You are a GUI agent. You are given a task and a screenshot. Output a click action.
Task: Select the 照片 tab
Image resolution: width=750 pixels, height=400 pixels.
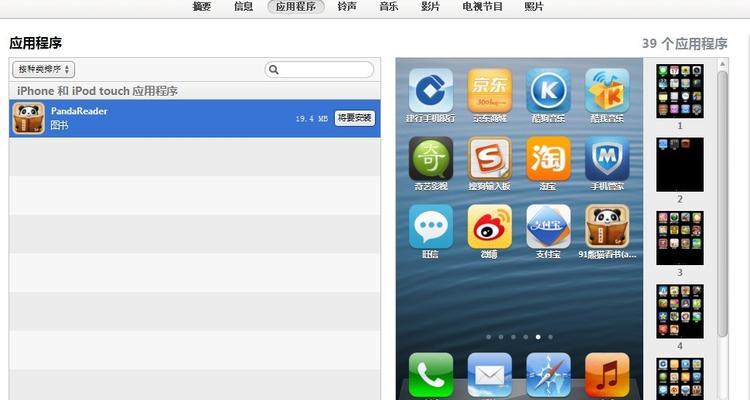[x=533, y=7]
